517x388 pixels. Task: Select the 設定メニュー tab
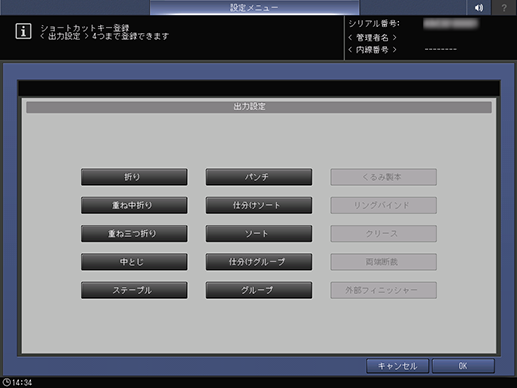click(254, 7)
